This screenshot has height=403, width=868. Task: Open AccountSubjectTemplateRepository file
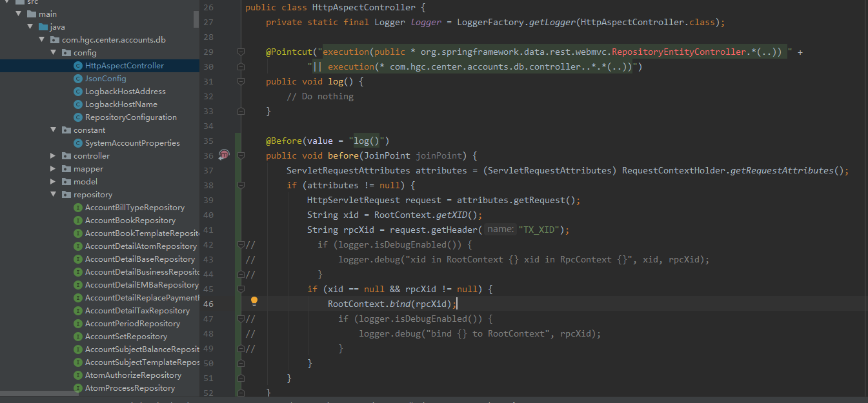142,362
